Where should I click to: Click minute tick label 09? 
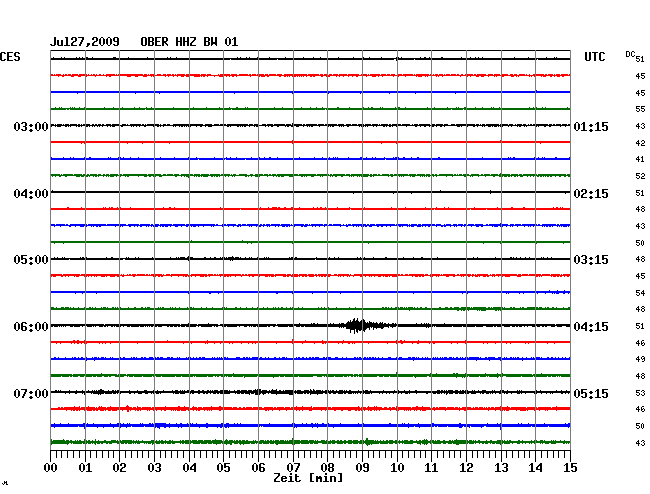[362, 468]
